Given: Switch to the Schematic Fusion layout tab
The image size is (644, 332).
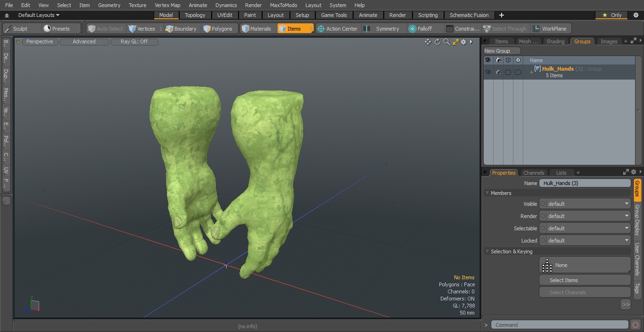Looking at the screenshot, I should [469, 15].
